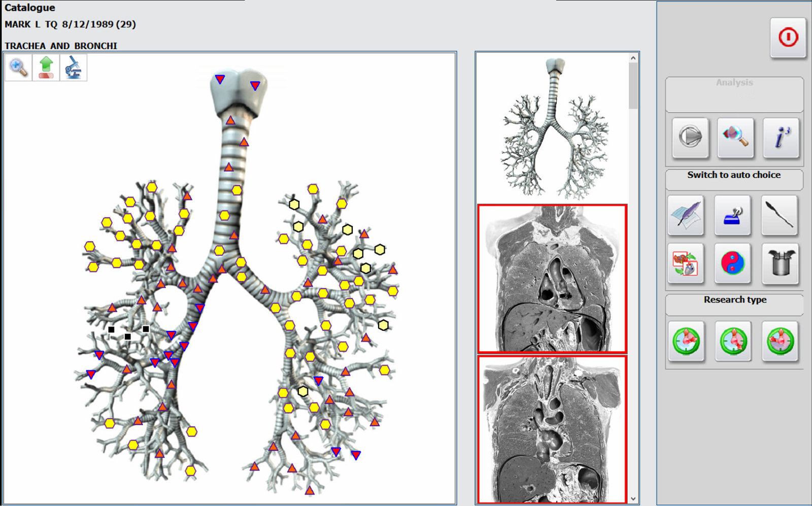The image size is (812, 506).
Task: Click the 'Catalogue' title text
Action: click(x=30, y=8)
